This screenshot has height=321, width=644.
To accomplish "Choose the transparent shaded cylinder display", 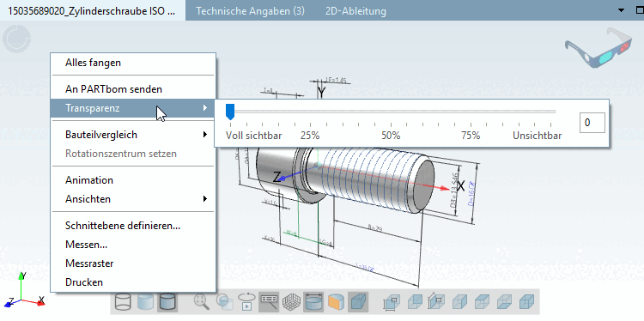I will 145,302.
